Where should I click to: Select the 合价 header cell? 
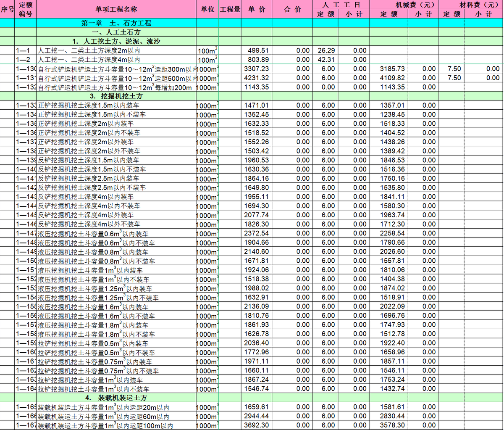pyautogui.click(x=292, y=9)
